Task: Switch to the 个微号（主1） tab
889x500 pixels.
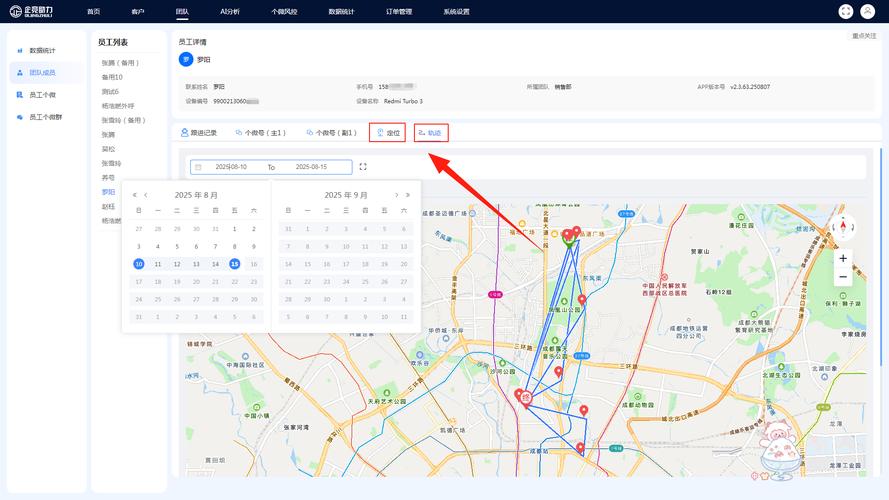Action: [x=260, y=133]
